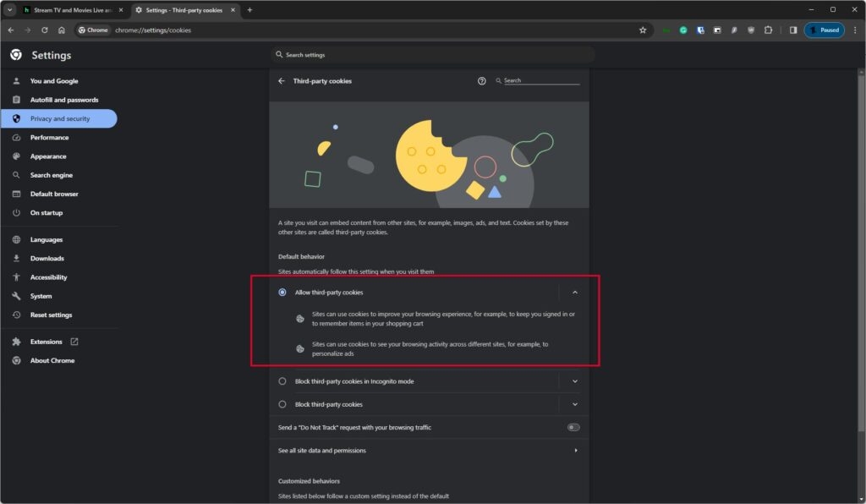Viewport: 866px width, 504px height.
Task: Click the System wrench icon
Action: [16, 296]
